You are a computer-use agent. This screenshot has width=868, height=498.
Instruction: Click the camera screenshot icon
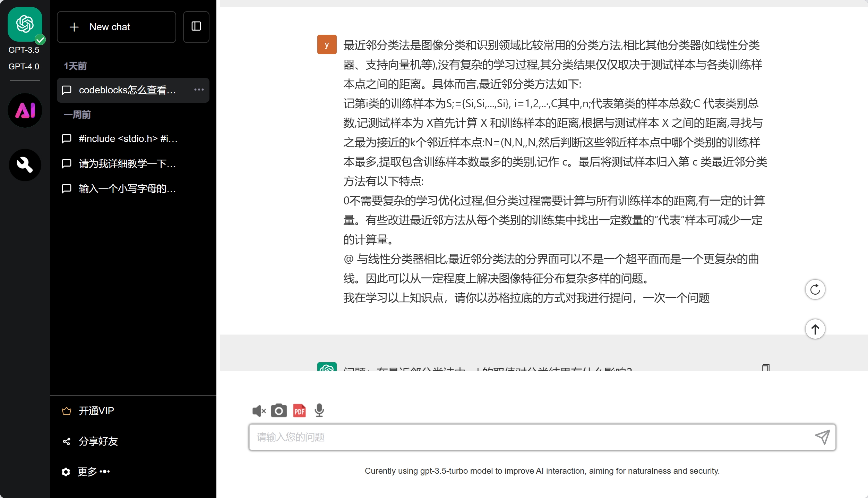pyautogui.click(x=279, y=411)
